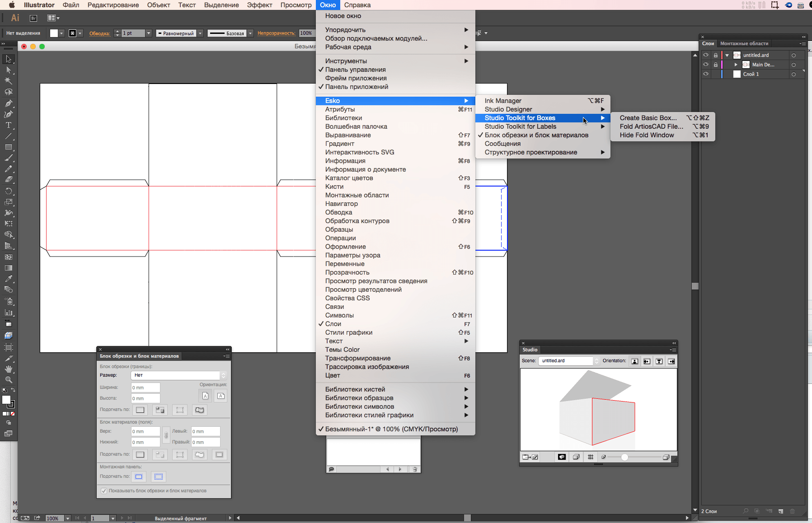Select the black arrow Selection tool

pos(9,59)
